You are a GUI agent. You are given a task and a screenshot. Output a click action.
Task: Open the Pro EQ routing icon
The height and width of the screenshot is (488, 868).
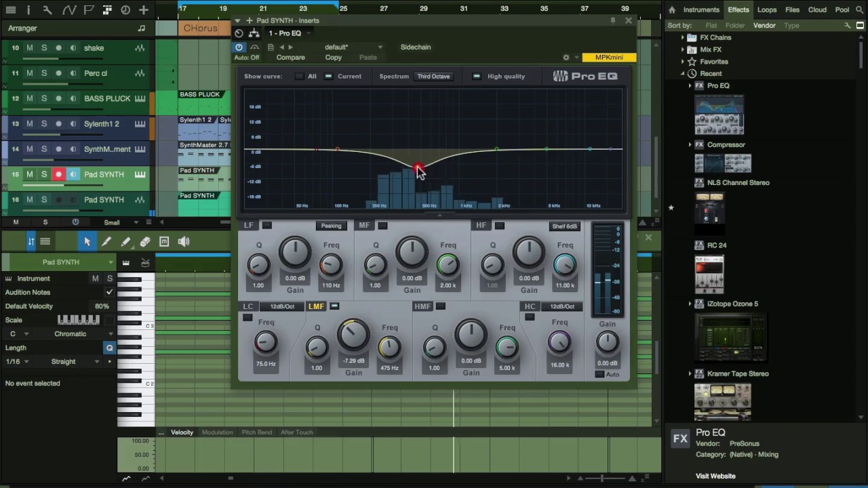(x=254, y=33)
